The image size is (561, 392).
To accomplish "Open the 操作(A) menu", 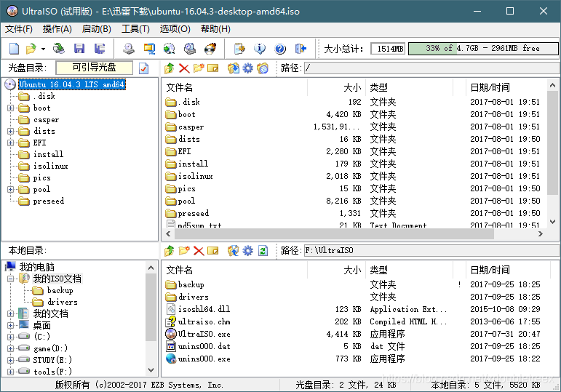I will 57,29.
